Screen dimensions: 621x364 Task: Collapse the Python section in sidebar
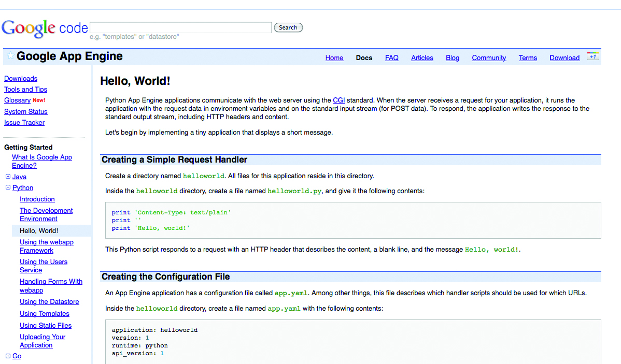point(8,187)
